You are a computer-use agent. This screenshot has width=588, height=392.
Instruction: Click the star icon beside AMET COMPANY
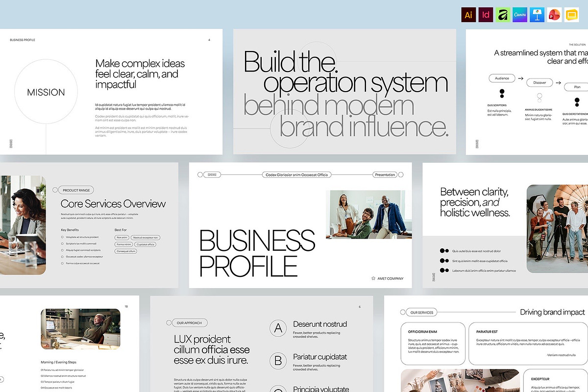tap(373, 278)
